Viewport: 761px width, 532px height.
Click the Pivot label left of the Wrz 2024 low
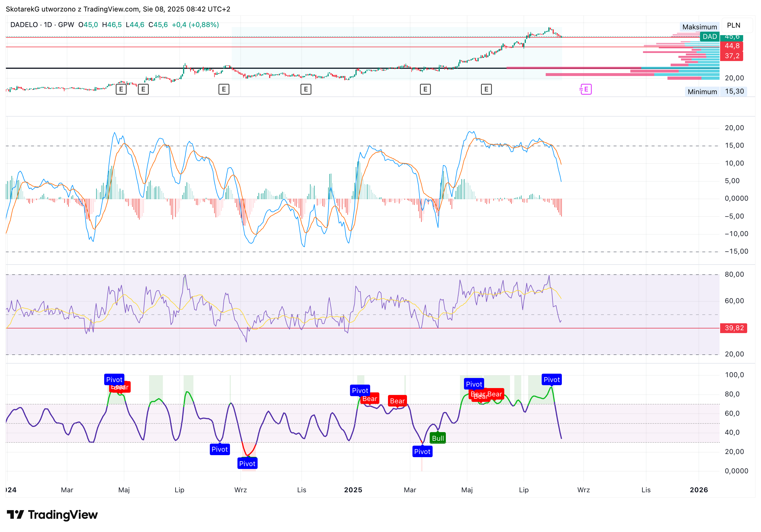220,449
